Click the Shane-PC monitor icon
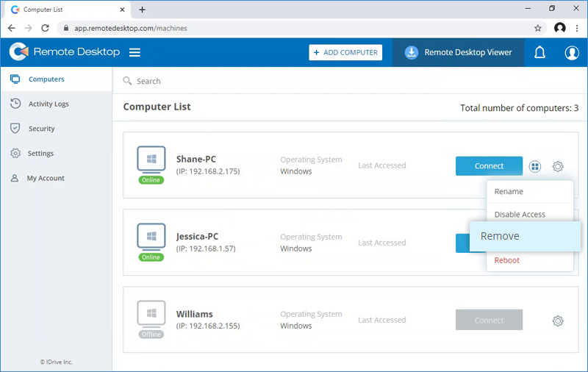The height and width of the screenshot is (372, 588). pyautogui.click(x=151, y=160)
